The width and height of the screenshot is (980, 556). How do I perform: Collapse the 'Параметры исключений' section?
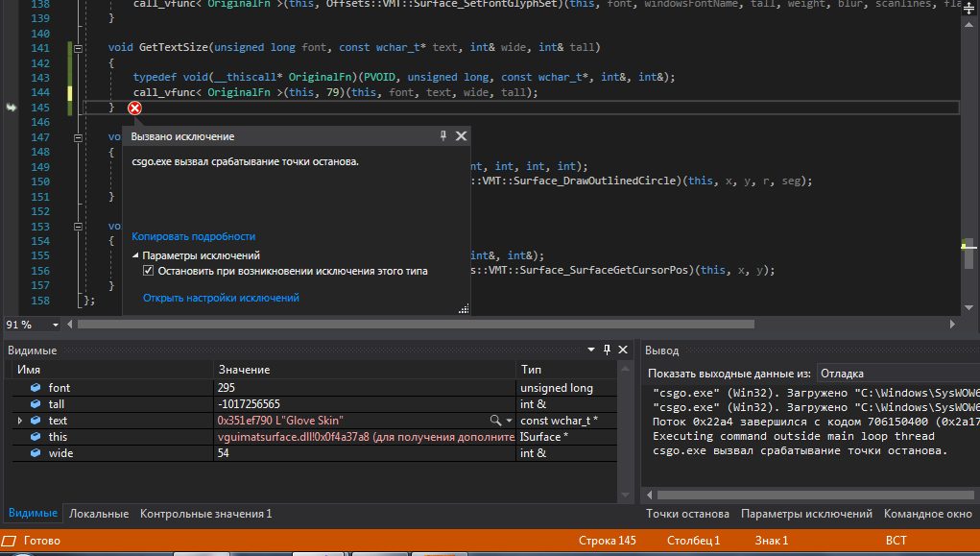tap(136, 256)
